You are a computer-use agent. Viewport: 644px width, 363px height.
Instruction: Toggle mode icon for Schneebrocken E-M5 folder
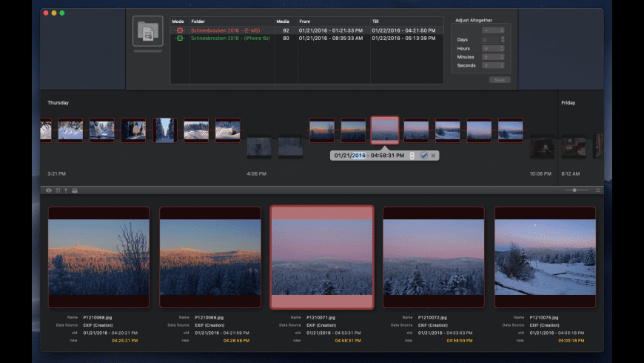[179, 30]
